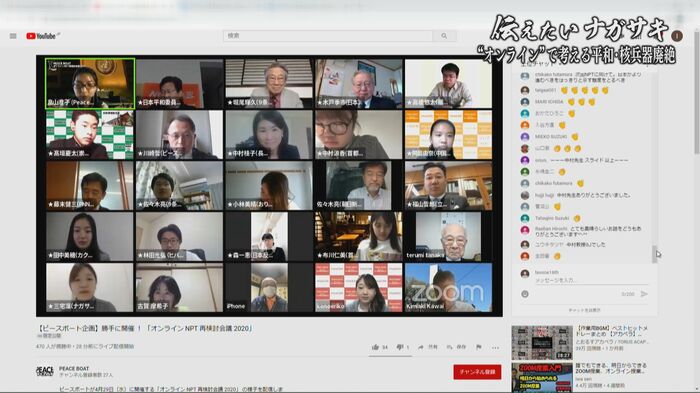Viewport: 700px width, 393px height.
Task: Send the chat message arrow
Action: (x=644, y=294)
